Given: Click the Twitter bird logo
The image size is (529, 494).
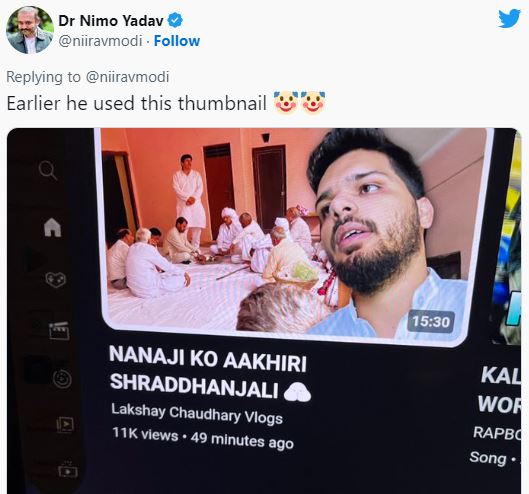Looking at the screenshot, I should click(510, 19).
